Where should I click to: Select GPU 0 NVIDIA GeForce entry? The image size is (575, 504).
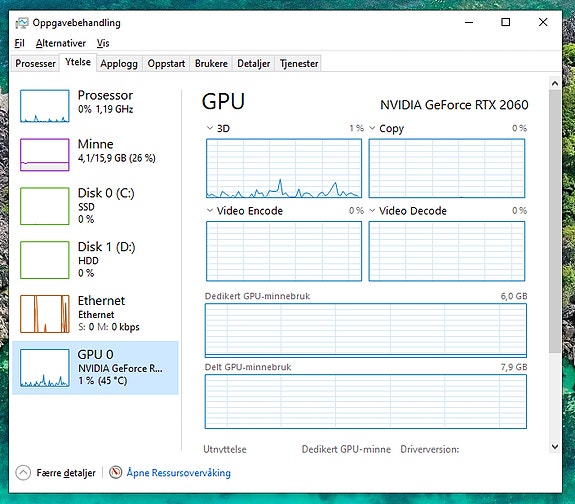[x=95, y=368]
